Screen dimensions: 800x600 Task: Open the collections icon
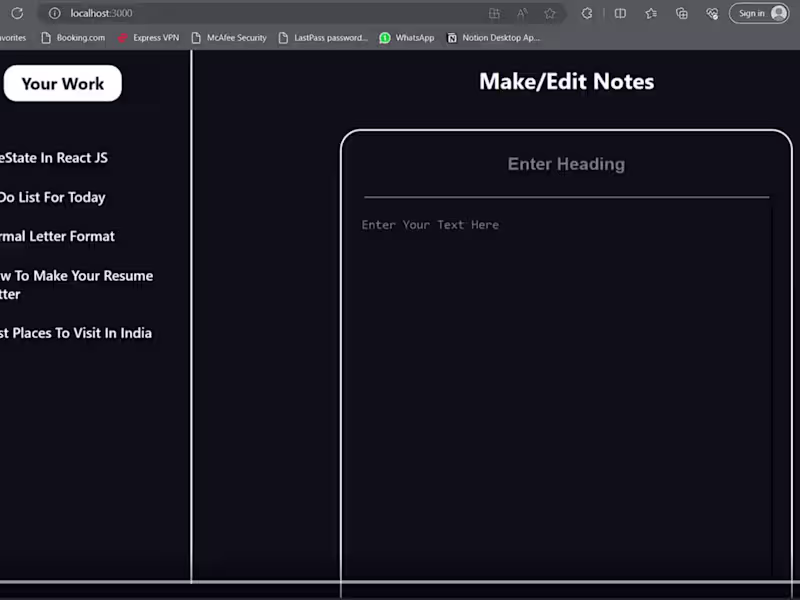coord(682,14)
